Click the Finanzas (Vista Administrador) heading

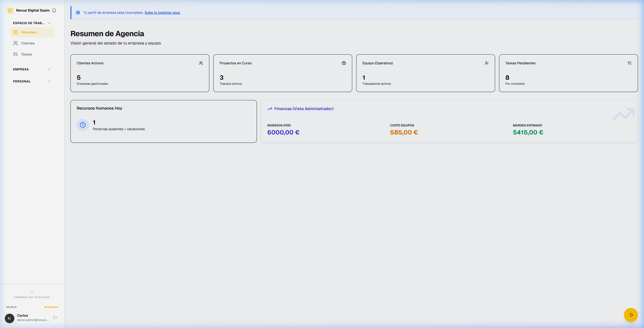pos(304,109)
